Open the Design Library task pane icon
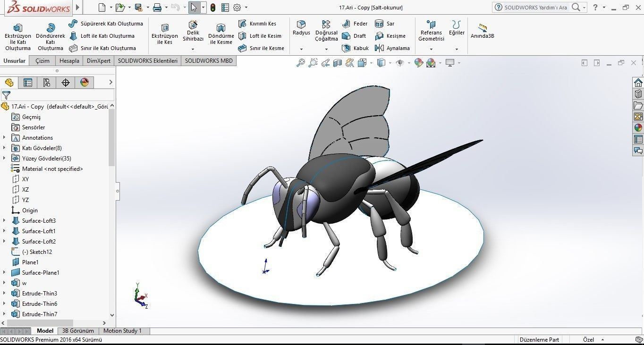 click(638, 93)
